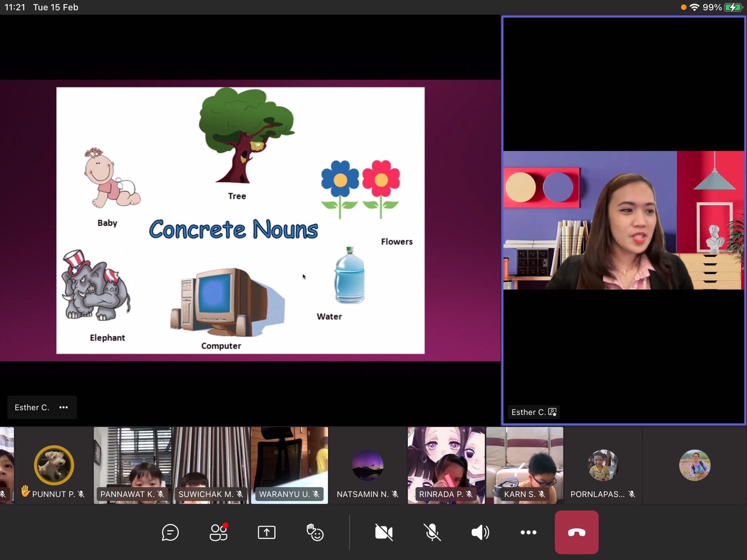The image size is (747, 560).
Task: Open raise hand and reactions
Action: coord(315,532)
